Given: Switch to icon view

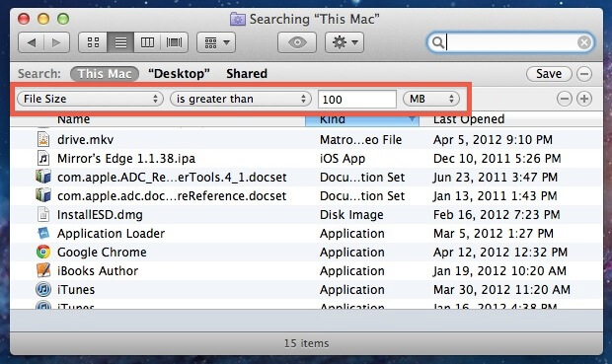Looking at the screenshot, I should pyautogui.click(x=93, y=42).
